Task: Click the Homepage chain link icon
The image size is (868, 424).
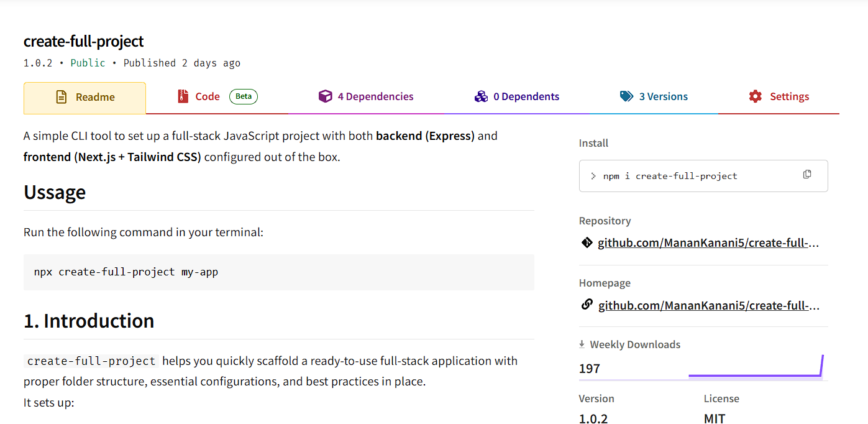Action: point(587,305)
